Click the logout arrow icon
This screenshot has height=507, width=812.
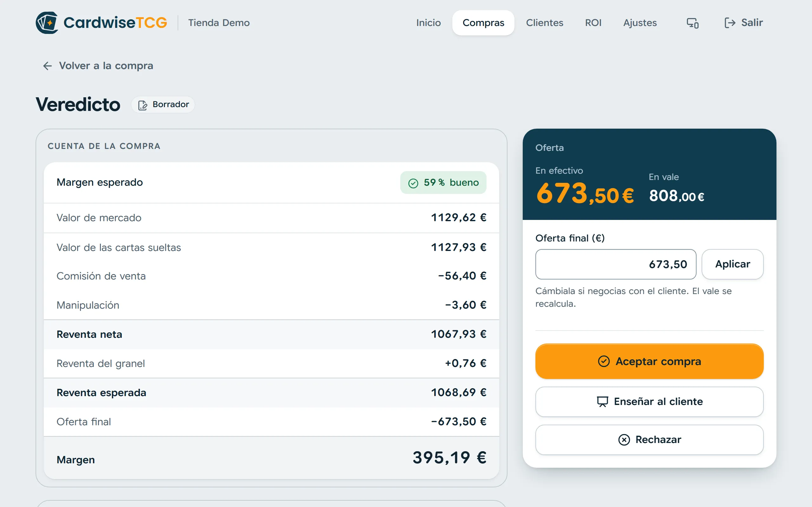pos(730,23)
